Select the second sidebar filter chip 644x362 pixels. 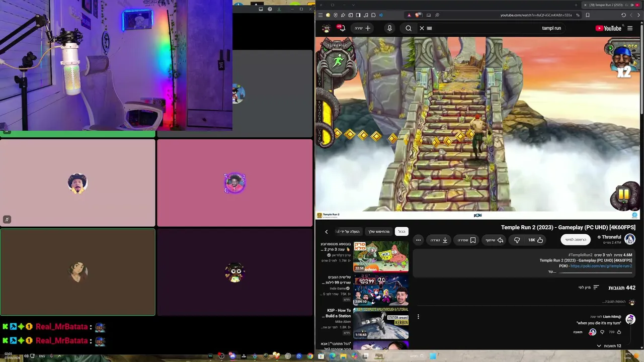(x=379, y=232)
